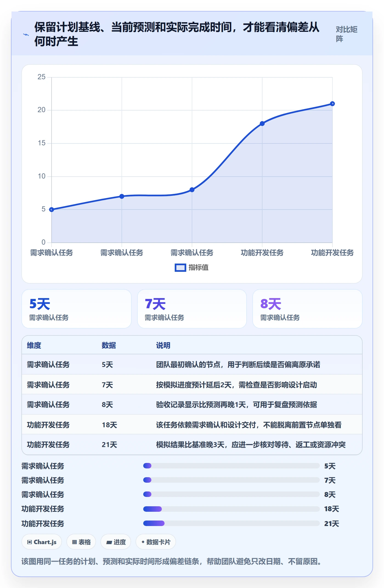Click the y-axis label 10
This screenshot has height=588, width=384.
(41, 176)
